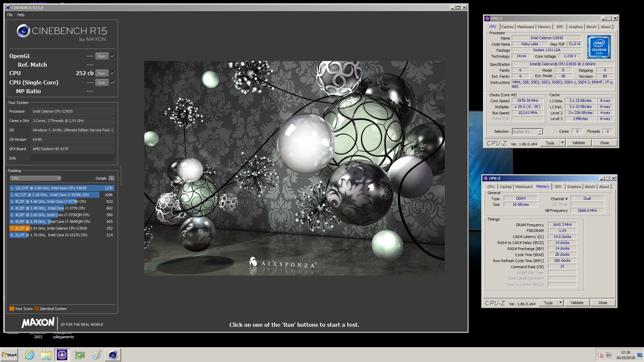
Task: Open Paint from the taskbar
Action: 96,355
